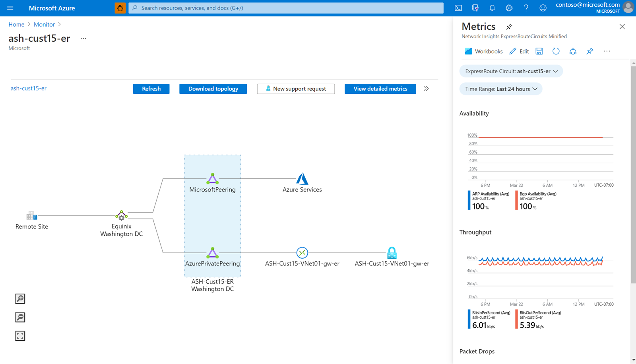Click the MicrosoftPeering label text
The height and width of the screenshot is (364, 636).
tap(213, 190)
